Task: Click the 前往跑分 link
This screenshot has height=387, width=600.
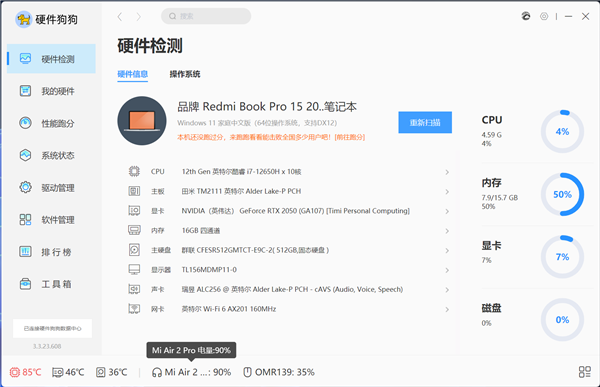Action: 350,137
